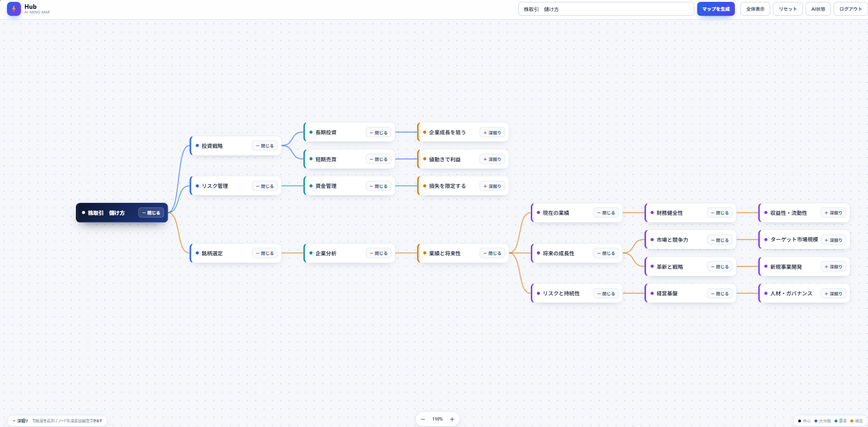Image resolution: width=868 pixels, height=427 pixels.
Task: Collapse the 銘柄選定 node
Action: pos(265,253)
